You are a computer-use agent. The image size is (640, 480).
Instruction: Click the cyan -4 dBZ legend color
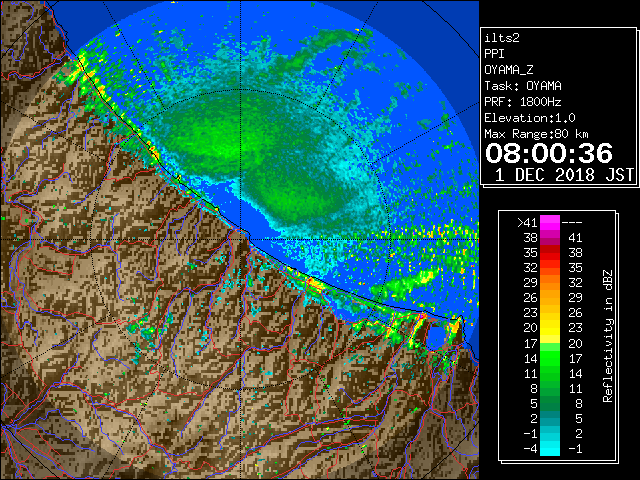pyautogui.click(x=550, y=448)
